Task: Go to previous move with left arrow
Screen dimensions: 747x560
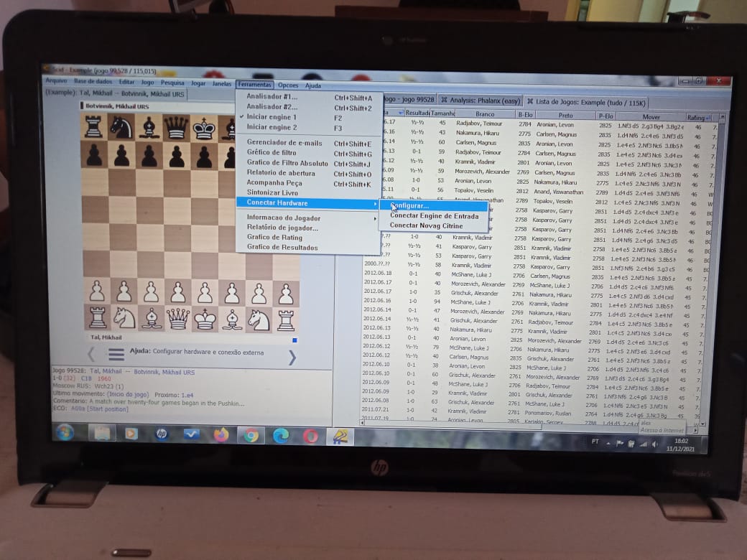Action: pyautogui.click(x=92, y=354)
